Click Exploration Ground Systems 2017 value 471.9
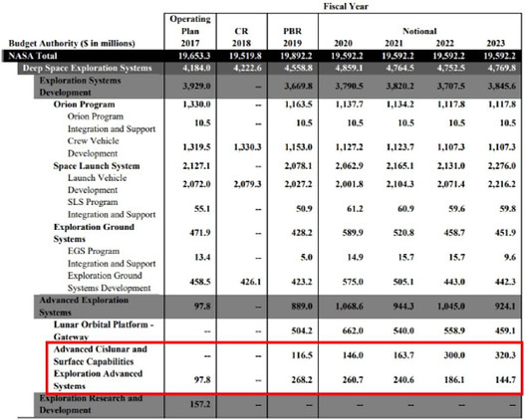The height and width of the screenshot is (420, 525). (200, 233)
